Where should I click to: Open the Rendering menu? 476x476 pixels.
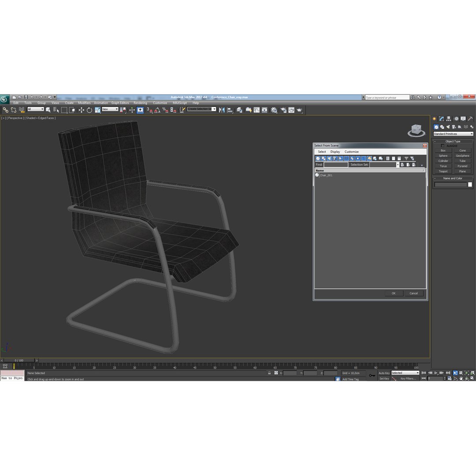point(140,103)
